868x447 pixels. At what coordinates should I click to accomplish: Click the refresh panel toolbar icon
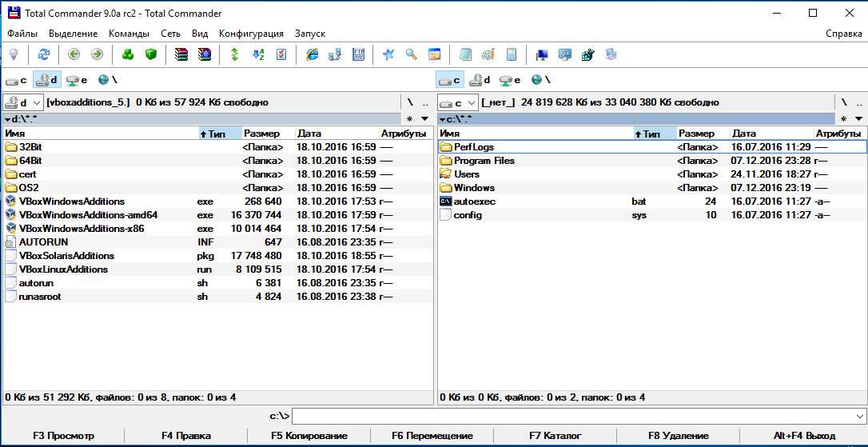pos(43,54)
